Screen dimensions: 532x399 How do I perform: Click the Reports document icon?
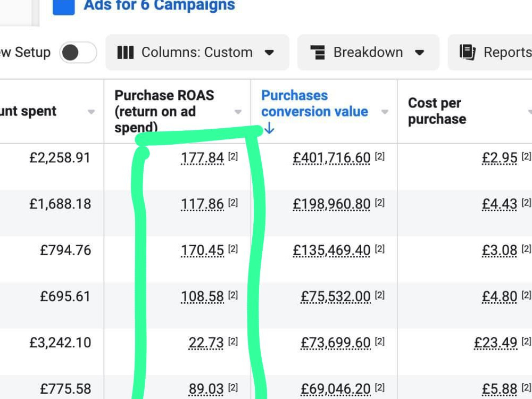pos(467,52)
